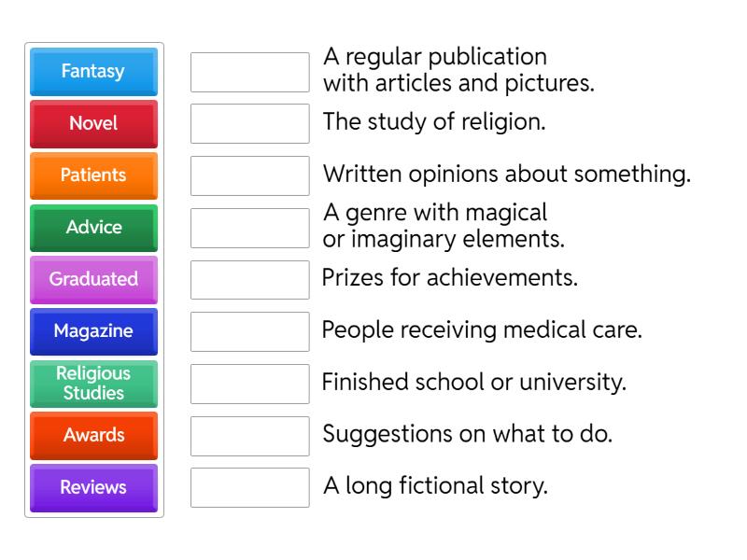Choose the dark blue Magazine tile
Screen dimensions: 747x560
tap(93, 331)
